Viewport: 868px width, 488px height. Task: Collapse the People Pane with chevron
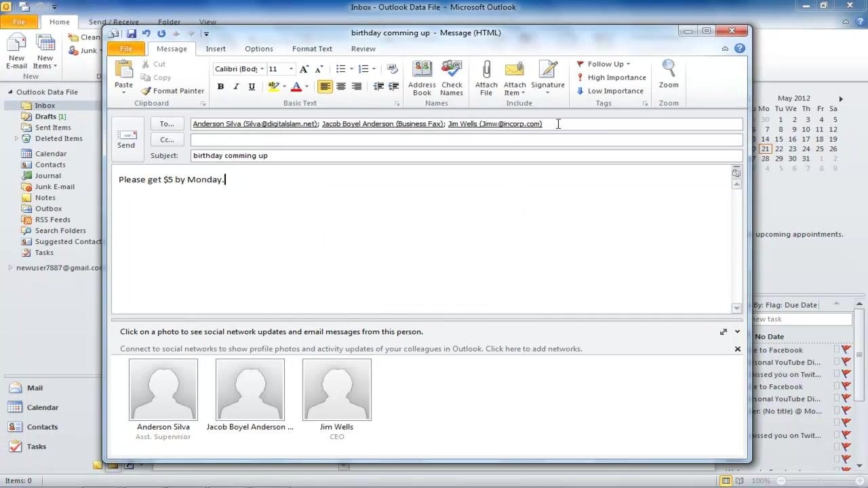click(738, 332)
